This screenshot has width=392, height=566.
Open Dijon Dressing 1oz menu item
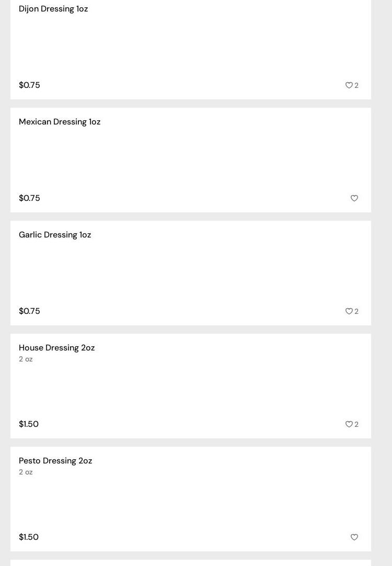tap(53, 9)
